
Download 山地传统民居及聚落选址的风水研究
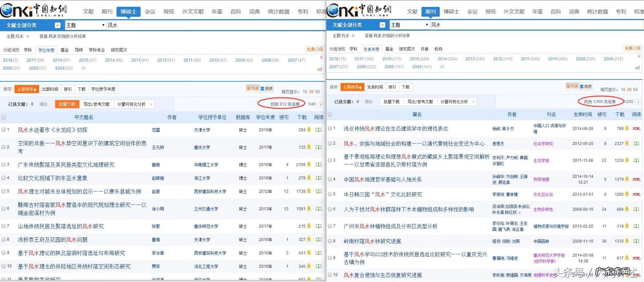coord(309,226)
